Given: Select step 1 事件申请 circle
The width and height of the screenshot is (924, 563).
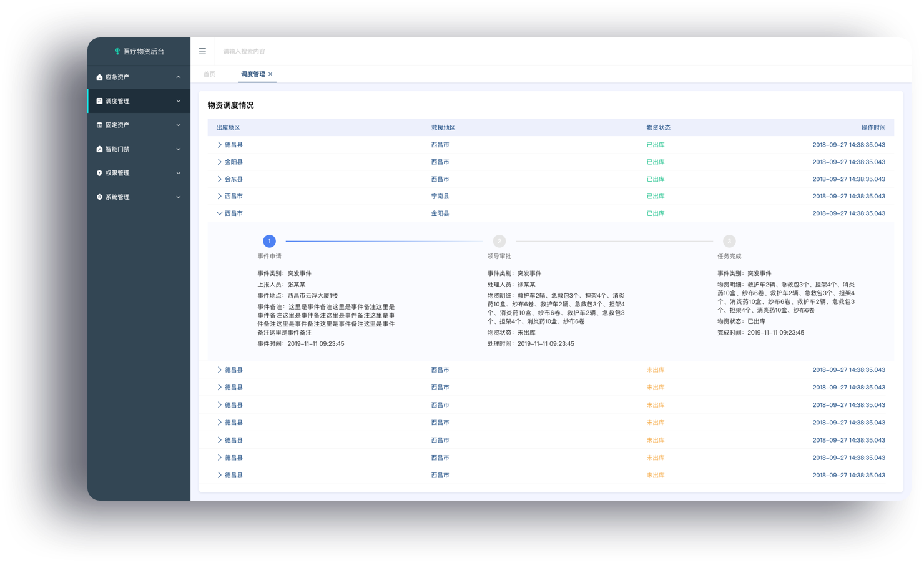Looking at the screenshot, I should [269, 241].
